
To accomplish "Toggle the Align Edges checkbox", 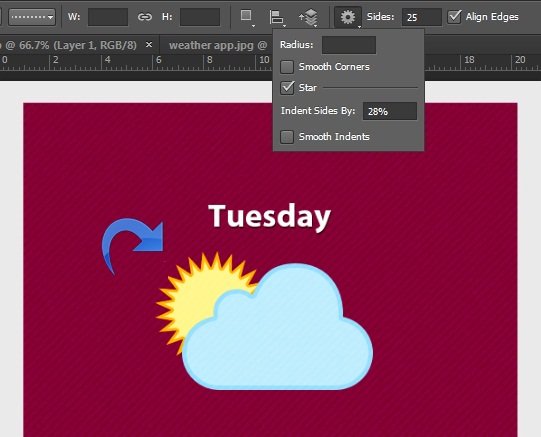I will 454,17.
